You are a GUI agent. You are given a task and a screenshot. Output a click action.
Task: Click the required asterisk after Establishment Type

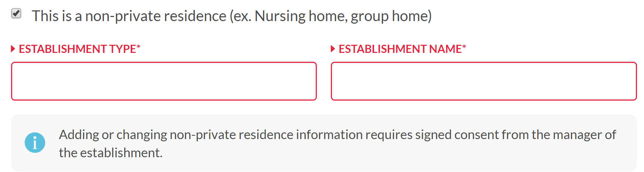(x=138, y=47)
